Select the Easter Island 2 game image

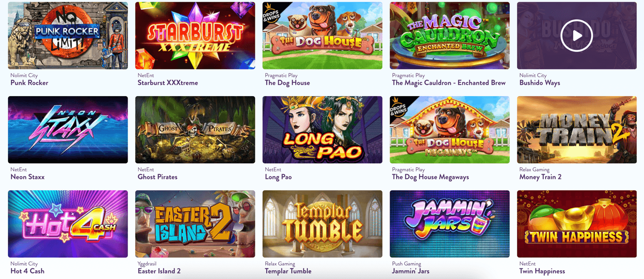click(195, 224)
